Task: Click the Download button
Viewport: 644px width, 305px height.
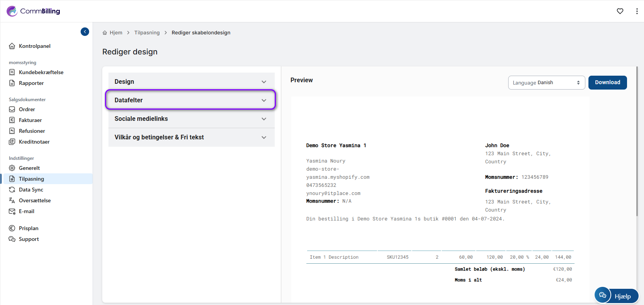Action: 607,83
